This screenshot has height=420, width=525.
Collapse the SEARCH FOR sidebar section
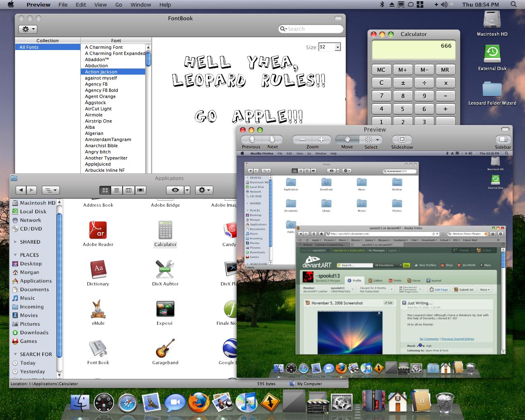[x=15, y=354]
